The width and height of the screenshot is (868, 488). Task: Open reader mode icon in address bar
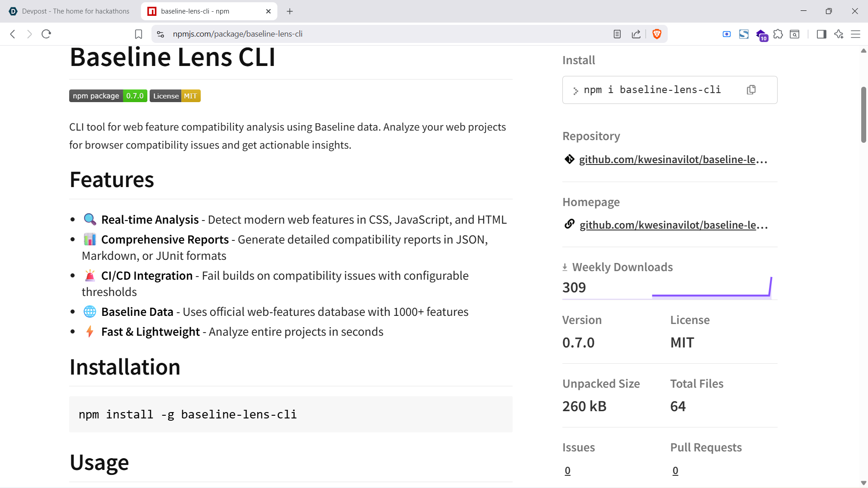click(x=617, y=34)
